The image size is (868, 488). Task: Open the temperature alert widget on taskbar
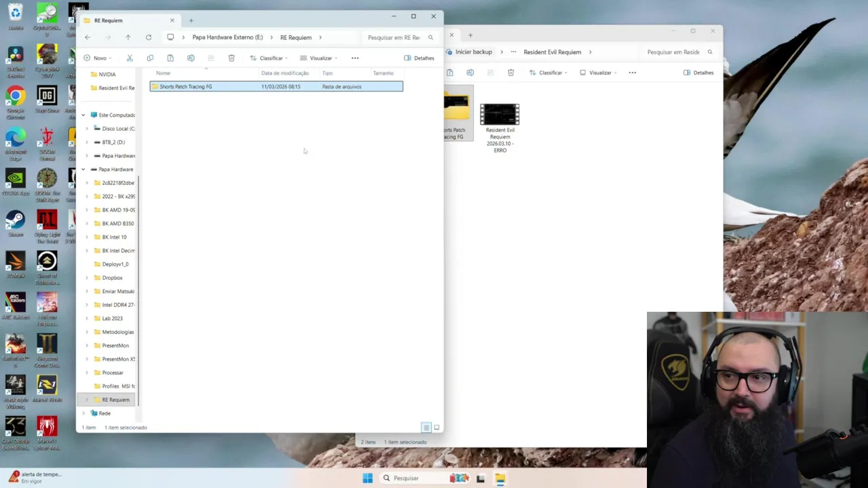[x=35, y=477]
